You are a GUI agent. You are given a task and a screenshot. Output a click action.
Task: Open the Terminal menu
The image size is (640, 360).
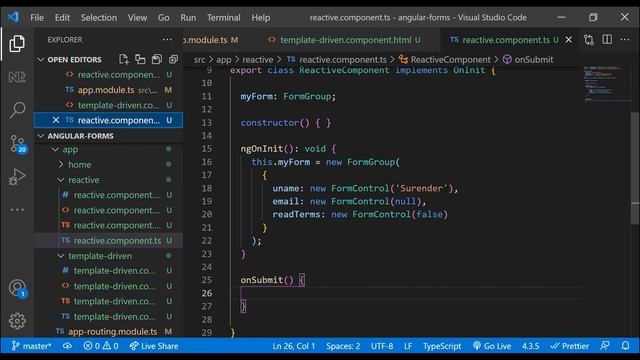coord(224,18)
